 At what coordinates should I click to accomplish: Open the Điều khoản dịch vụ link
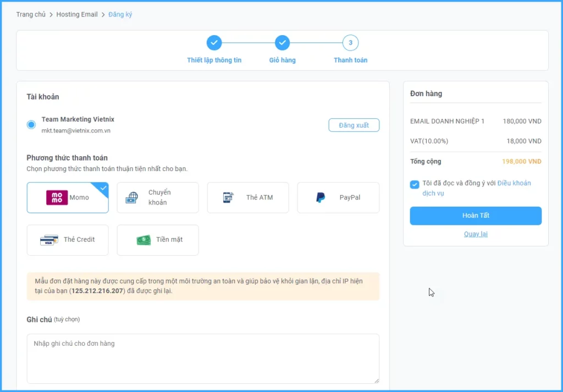pos(514,183)
